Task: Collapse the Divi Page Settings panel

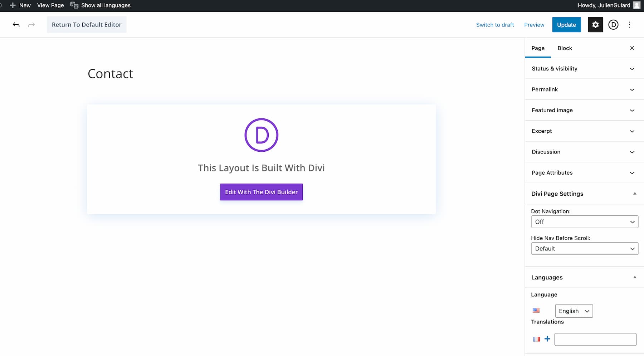Action: [x=584, y=194]
